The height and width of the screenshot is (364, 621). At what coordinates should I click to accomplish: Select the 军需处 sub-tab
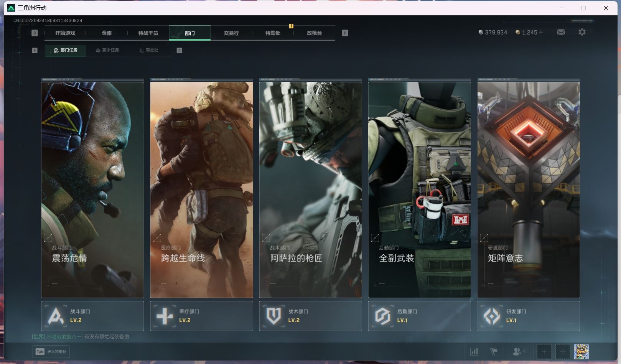(149, 50)
